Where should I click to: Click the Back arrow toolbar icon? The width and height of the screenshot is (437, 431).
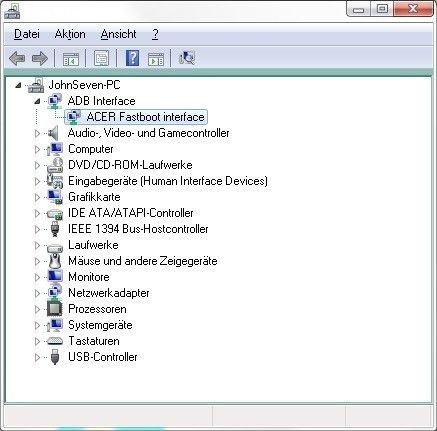pos(17,59)
